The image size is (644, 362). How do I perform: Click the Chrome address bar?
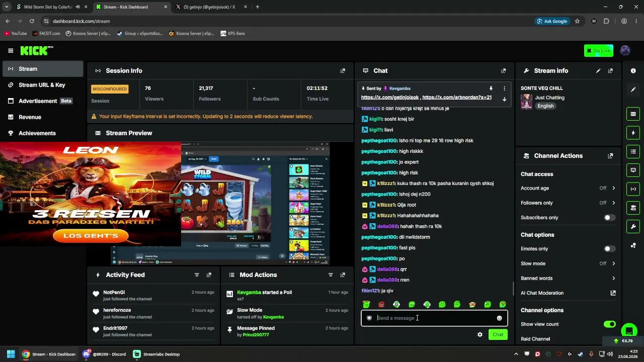point(287,21)
